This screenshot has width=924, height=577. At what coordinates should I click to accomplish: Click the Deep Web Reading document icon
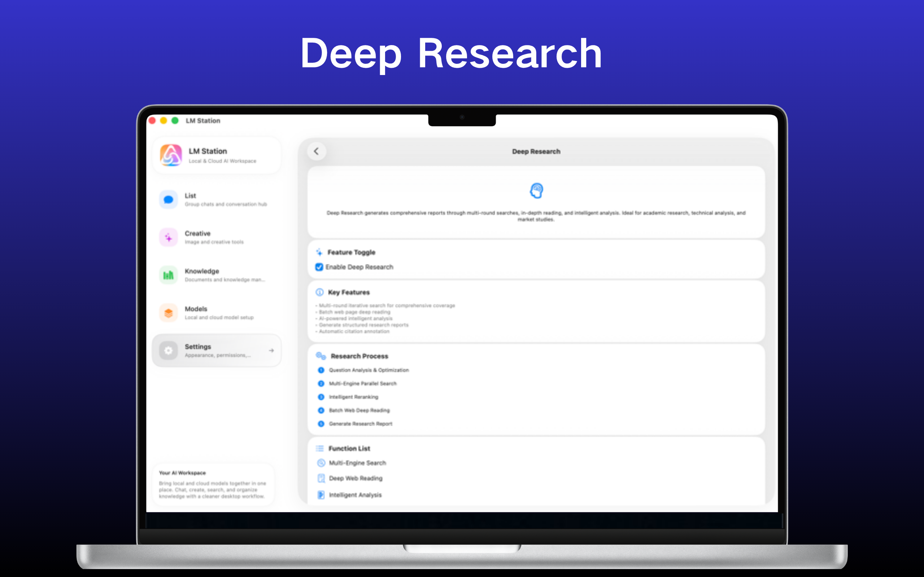(x=321, y=479)
